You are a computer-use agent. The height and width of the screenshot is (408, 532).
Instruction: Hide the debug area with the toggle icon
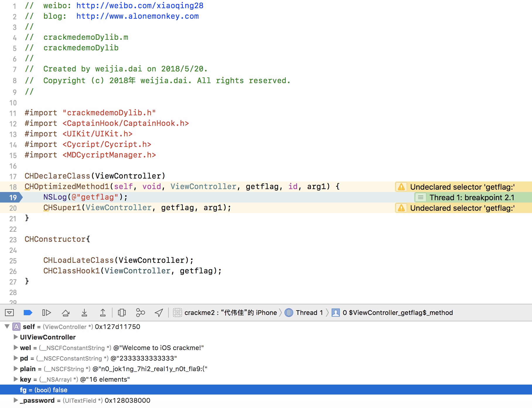9,313
